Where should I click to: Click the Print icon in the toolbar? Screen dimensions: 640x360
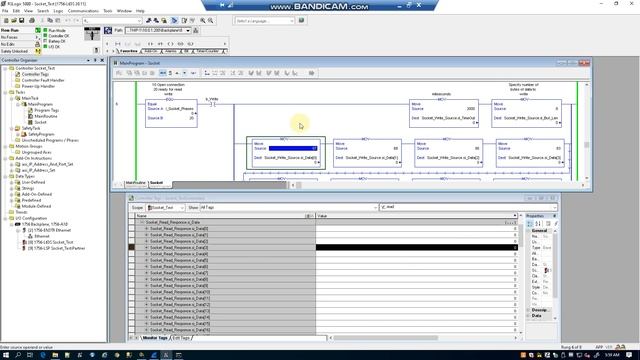[31, 20]
